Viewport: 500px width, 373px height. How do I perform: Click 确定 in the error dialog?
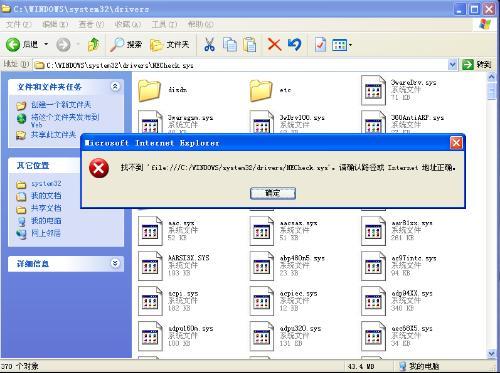[273, 193]
